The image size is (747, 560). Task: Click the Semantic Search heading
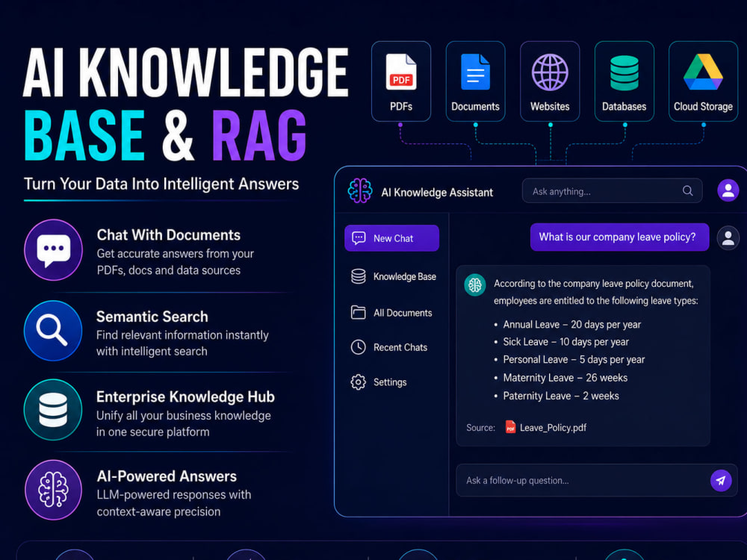pyautogui.click(x=152, y=317)
